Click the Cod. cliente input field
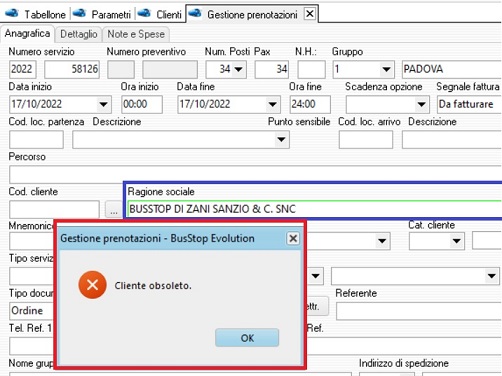 54,209
